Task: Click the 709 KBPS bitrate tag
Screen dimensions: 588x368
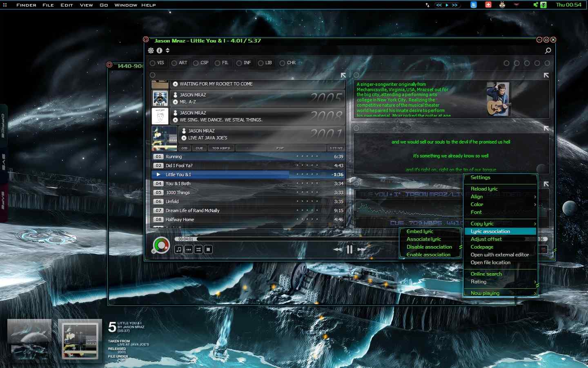Action: coord(221,148)
